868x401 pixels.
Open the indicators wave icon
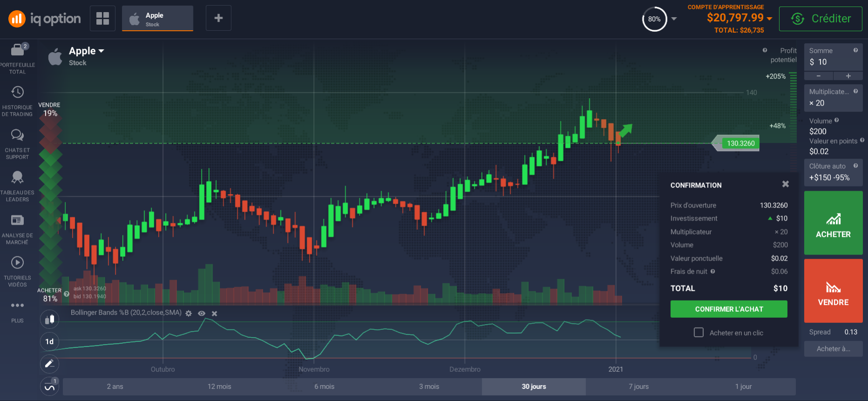[x=49, y=386]
